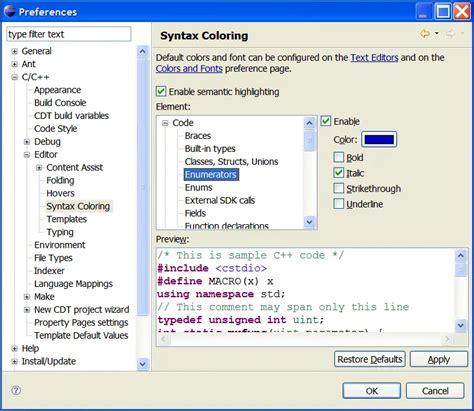Viewport: 474px width, 411px height.
Task: Select Typing under Editor
Action: click(60, 232)
